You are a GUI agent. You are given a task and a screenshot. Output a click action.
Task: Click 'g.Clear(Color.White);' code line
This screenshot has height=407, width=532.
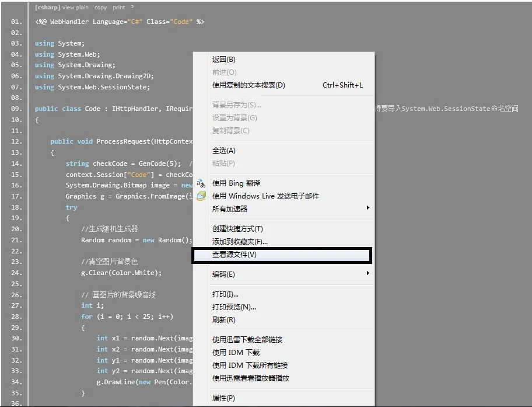(121, 273)
